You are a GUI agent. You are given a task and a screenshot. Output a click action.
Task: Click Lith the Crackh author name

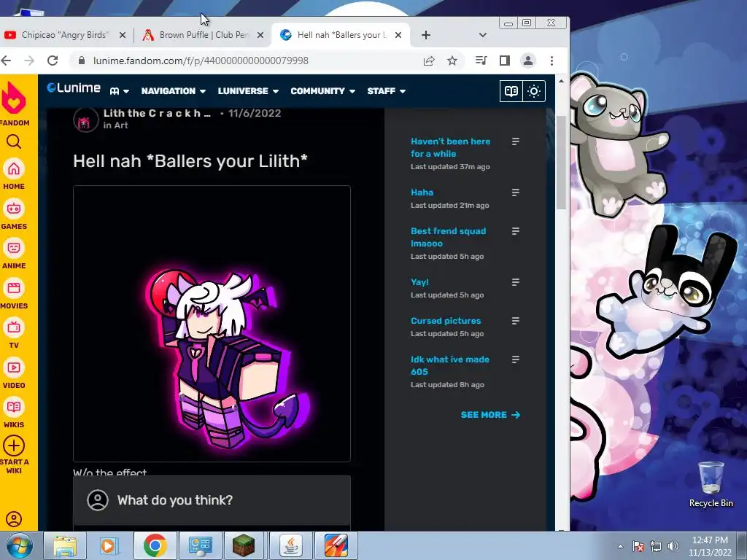click(x=158, y=113)
